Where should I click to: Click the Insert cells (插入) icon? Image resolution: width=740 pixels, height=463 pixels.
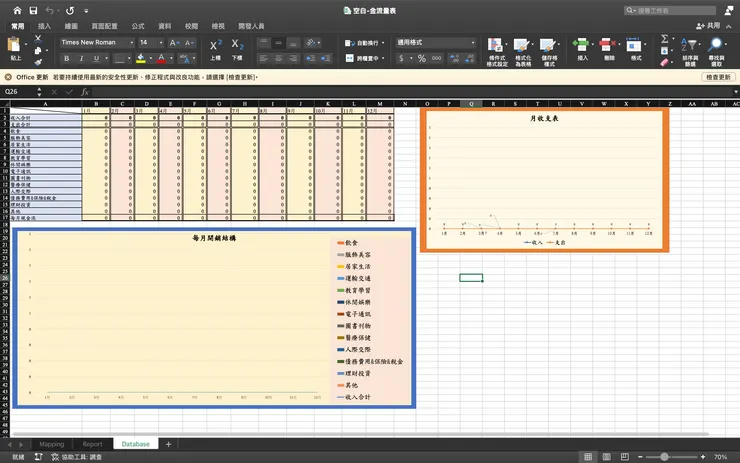coord(583,45)
